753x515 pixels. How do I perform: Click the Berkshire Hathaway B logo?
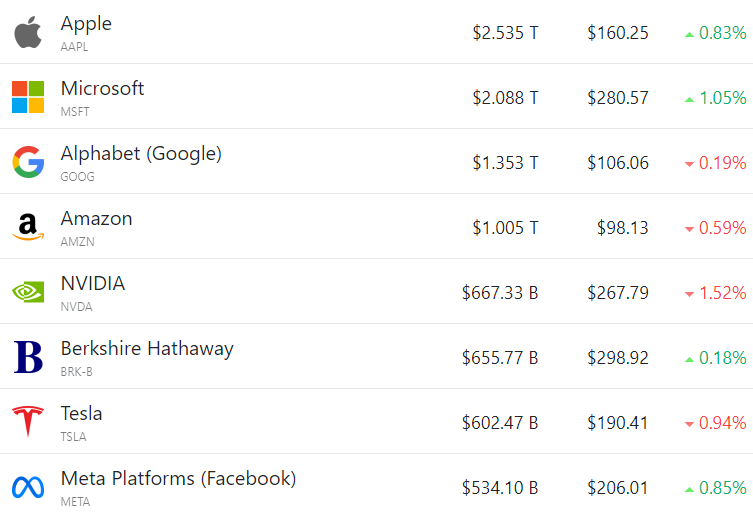tap(28, 357)
